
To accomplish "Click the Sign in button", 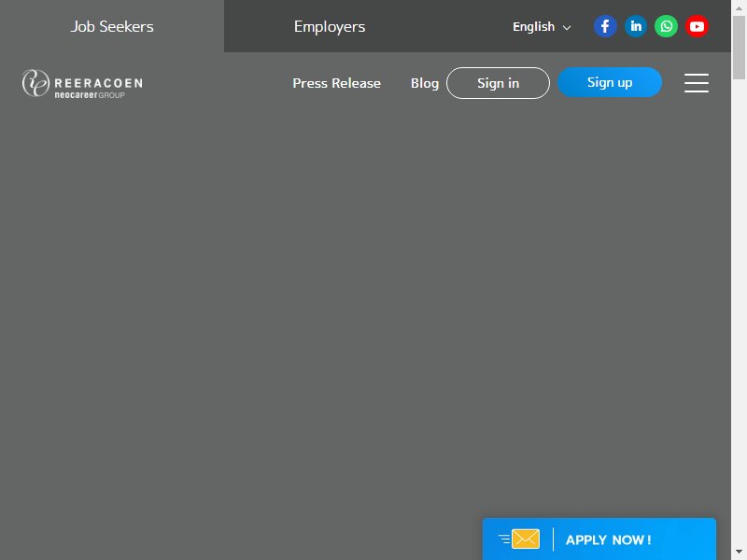I will 498,83.
